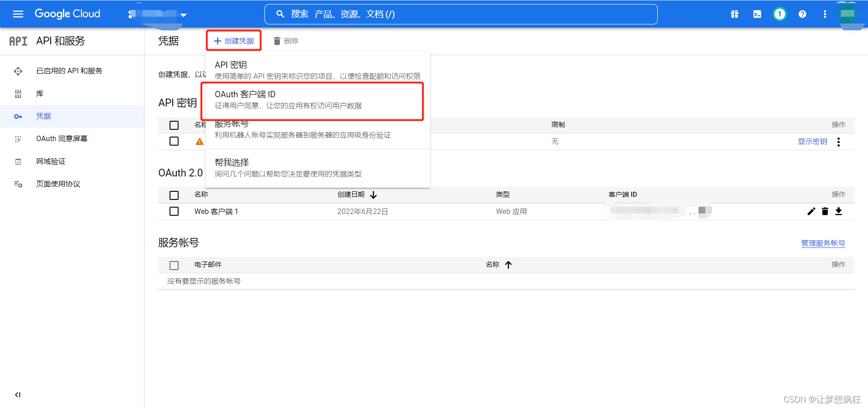Edit Web 客户端 1 using the pencil icon
868x408 pixels.
click(811, 211)
